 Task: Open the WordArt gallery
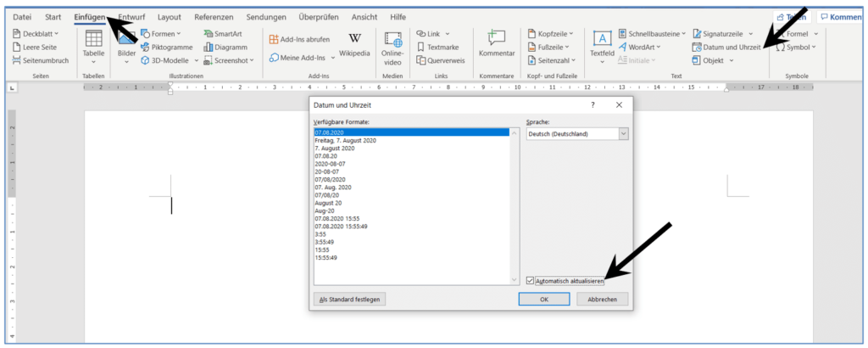(x=639, y=47)
